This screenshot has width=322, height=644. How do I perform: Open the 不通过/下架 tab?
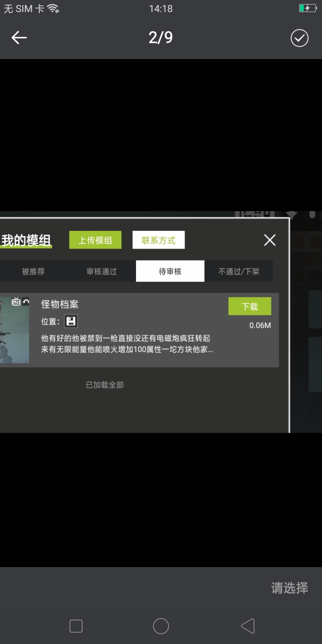click(239, 271)
